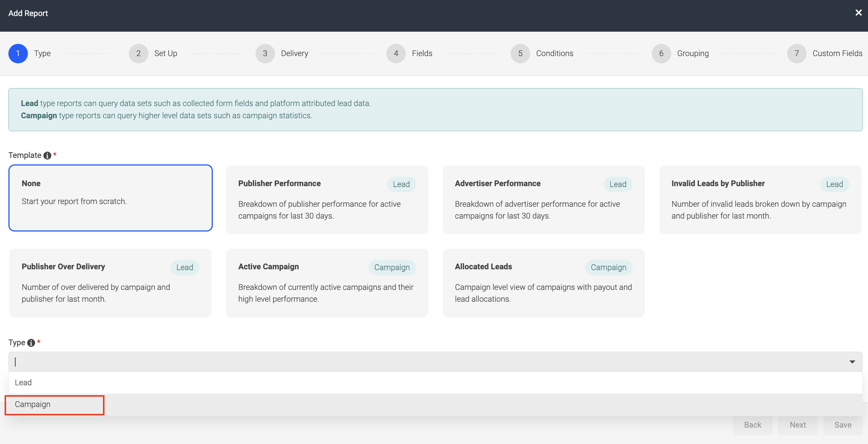The height and width of the screenshot is (444, 868).
Task: Choose the Active Campaign template
Action: click(x=327, y=283)
